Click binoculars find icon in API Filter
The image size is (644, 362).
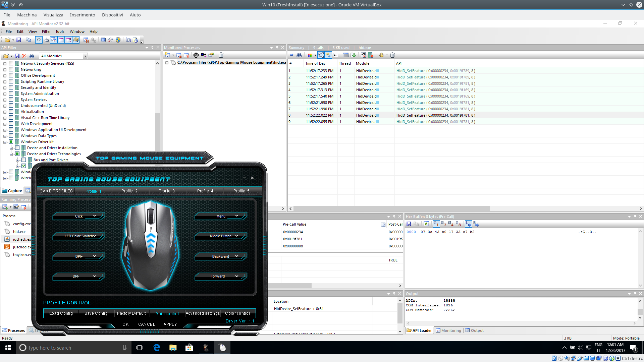coord(32,56)
